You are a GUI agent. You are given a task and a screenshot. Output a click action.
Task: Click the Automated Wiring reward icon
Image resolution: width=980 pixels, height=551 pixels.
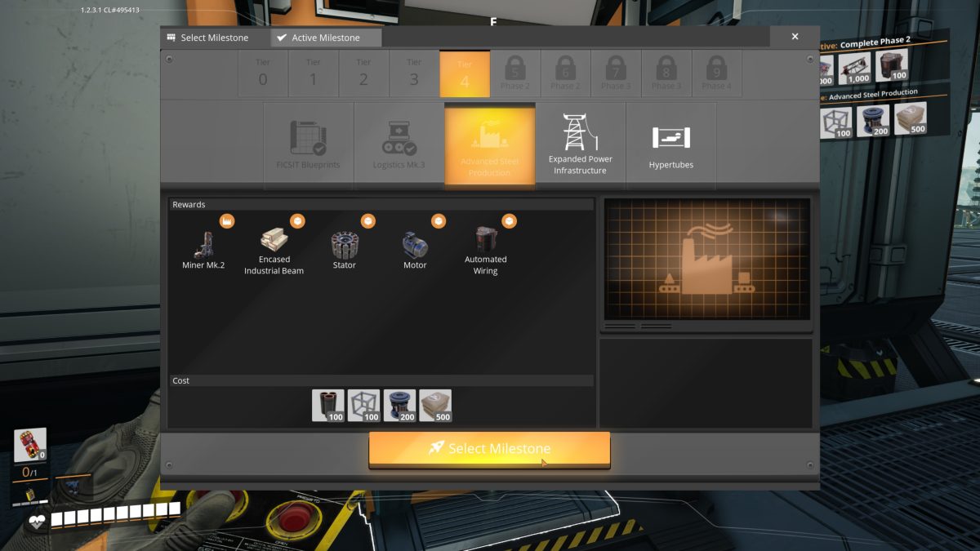486,239
